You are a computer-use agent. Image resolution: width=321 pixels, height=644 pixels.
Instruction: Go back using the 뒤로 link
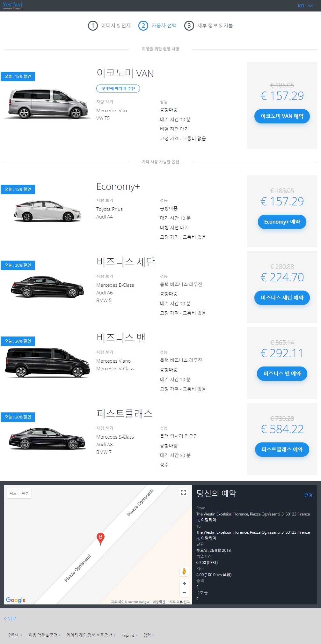coord(10,618)
